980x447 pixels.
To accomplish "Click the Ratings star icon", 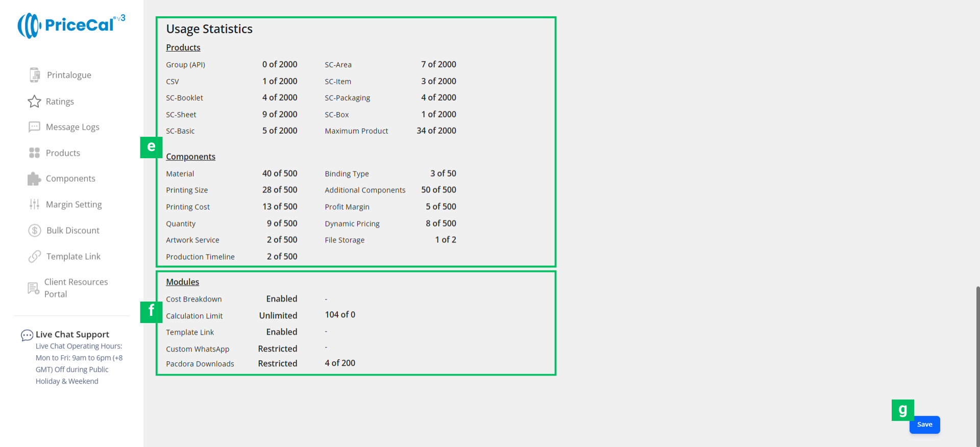I will [34, 102].
